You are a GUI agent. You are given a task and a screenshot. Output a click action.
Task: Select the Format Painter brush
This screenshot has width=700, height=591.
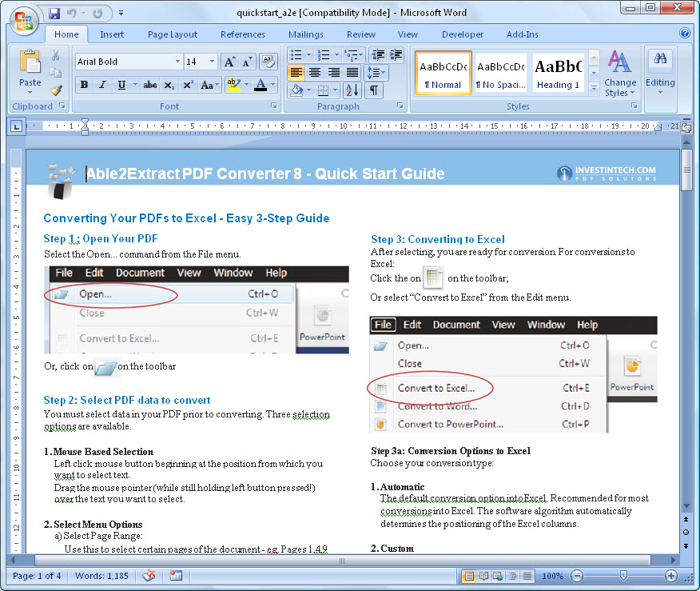[x=56, y=90]
